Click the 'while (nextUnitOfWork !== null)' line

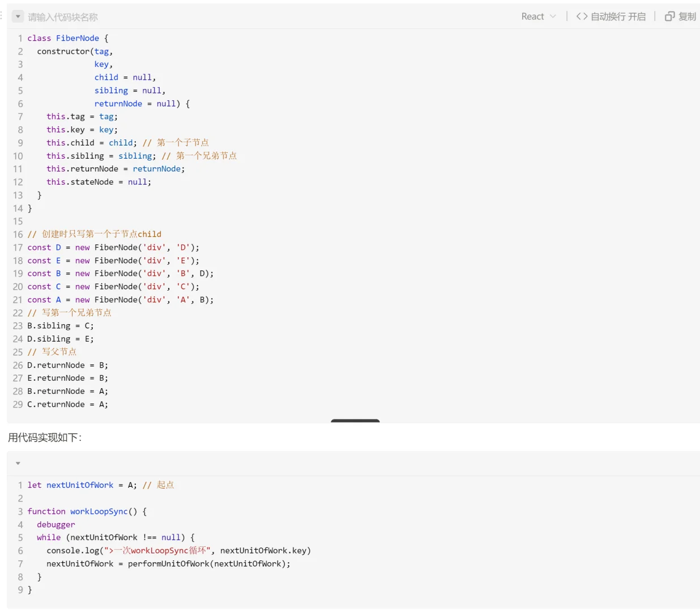pyautogui.click(x=116, y=537)
